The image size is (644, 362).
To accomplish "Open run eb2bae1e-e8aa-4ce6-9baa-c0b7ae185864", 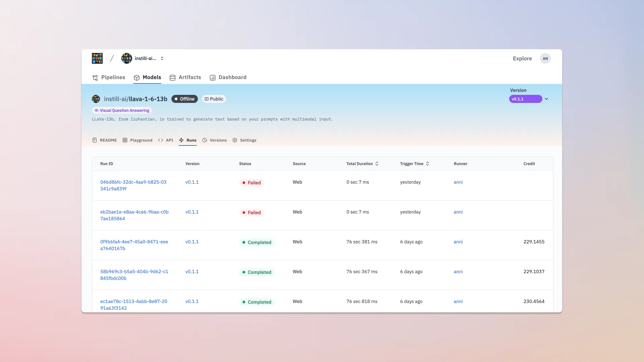I will click(135, 215).
